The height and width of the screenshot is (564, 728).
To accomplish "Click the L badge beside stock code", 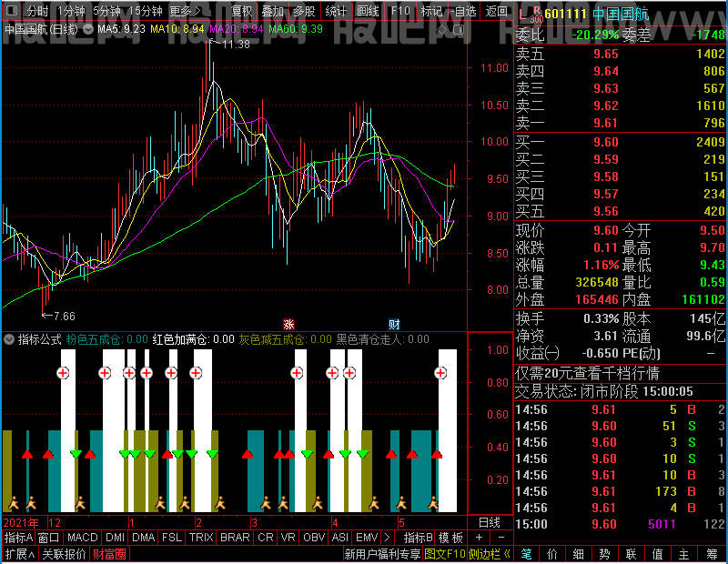I will [522, 15].
